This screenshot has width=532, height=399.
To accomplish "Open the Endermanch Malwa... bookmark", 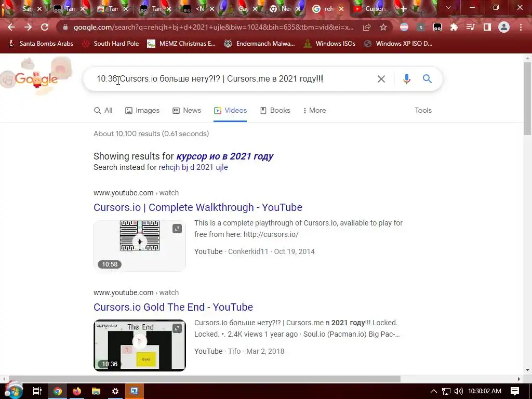I will pyautogui.click(x=259, y=44).
